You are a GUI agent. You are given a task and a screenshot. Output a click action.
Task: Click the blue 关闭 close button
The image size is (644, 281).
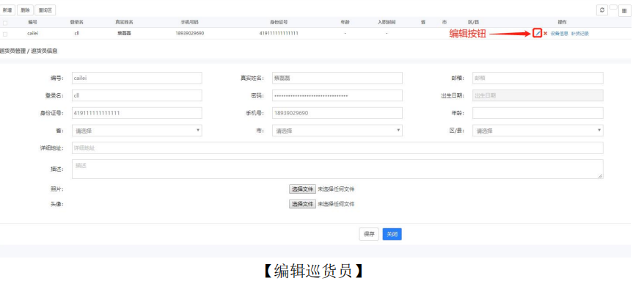click(392, 234)
